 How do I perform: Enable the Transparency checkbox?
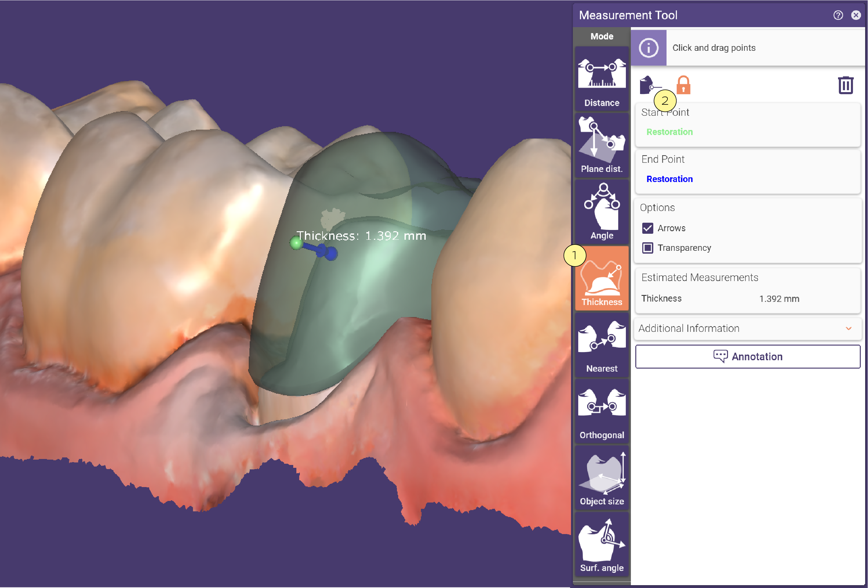(648, 248)
